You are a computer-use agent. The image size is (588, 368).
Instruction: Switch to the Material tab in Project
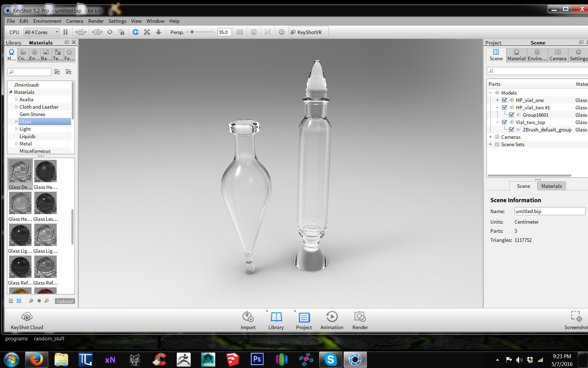click(x=516, y=55)
